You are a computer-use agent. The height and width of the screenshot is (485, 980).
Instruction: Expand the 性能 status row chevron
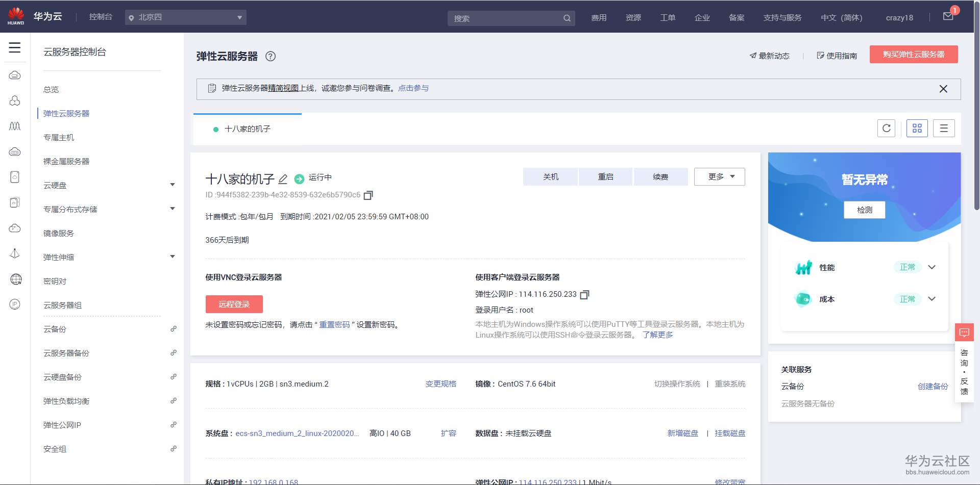[x=932, y=267]
